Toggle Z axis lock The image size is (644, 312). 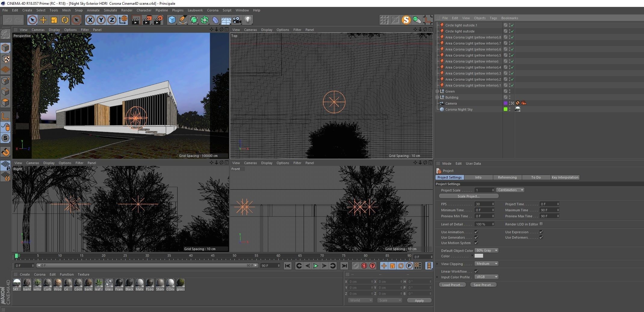pos(112,20)
